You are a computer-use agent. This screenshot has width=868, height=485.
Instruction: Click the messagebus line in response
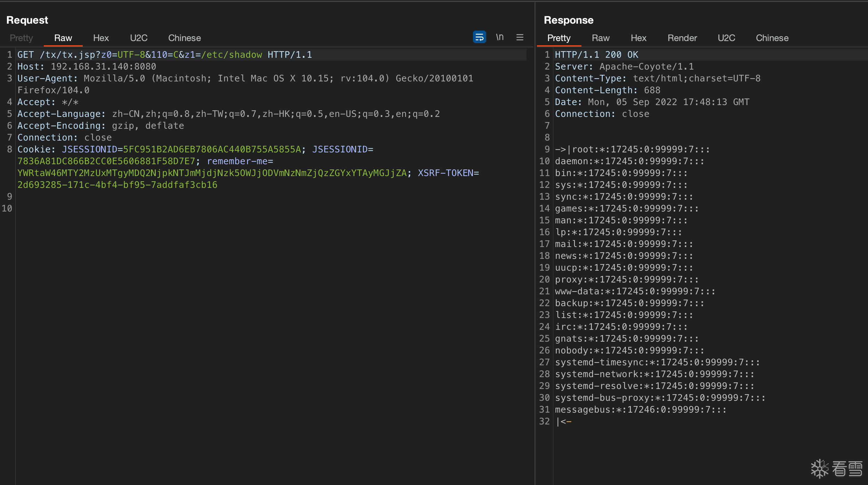pos(640,410)
